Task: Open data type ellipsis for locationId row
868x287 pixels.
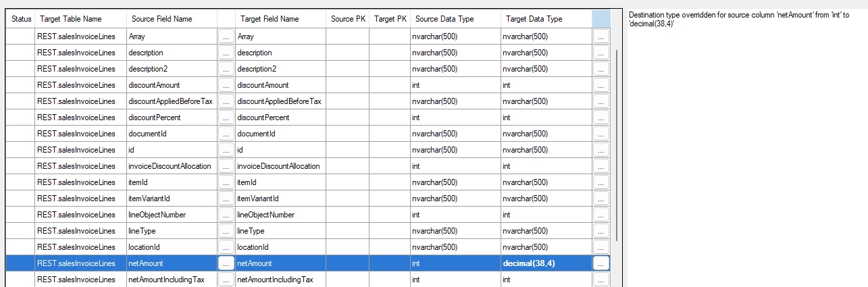Action: coord(601,247)
